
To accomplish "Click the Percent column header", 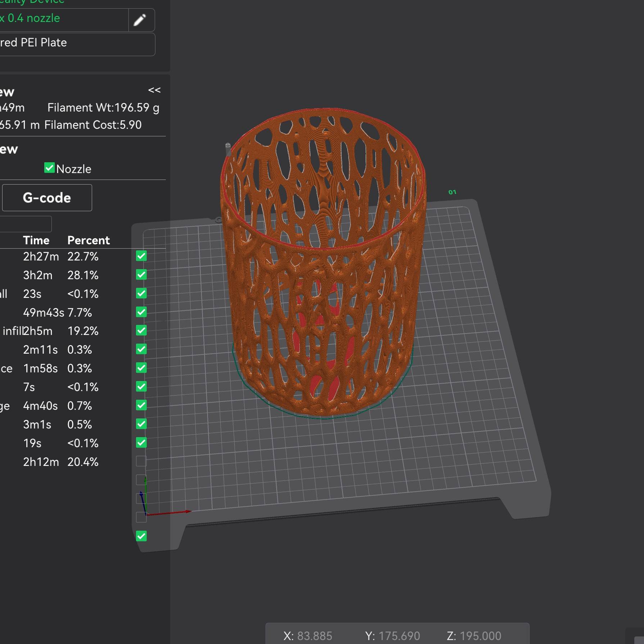I will pos(89,240).
